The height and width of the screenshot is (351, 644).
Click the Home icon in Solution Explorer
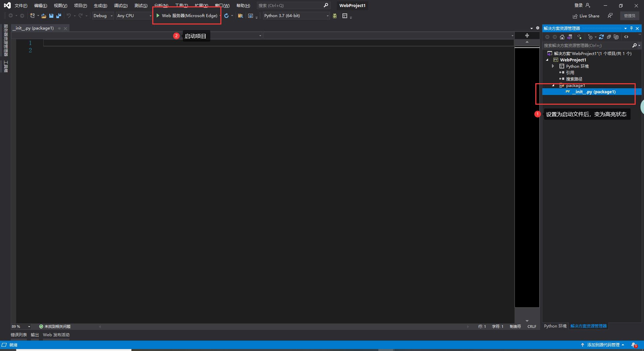(562, 37)
